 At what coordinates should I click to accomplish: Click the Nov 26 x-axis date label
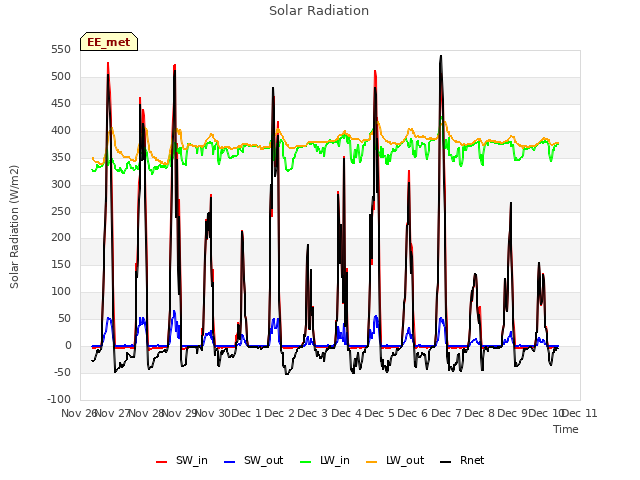pos(78,413)
